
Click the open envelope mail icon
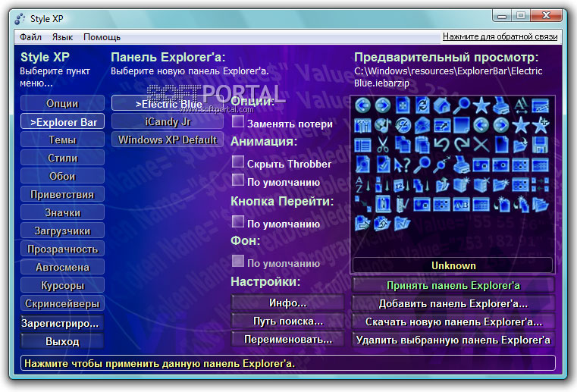[422, 126]
